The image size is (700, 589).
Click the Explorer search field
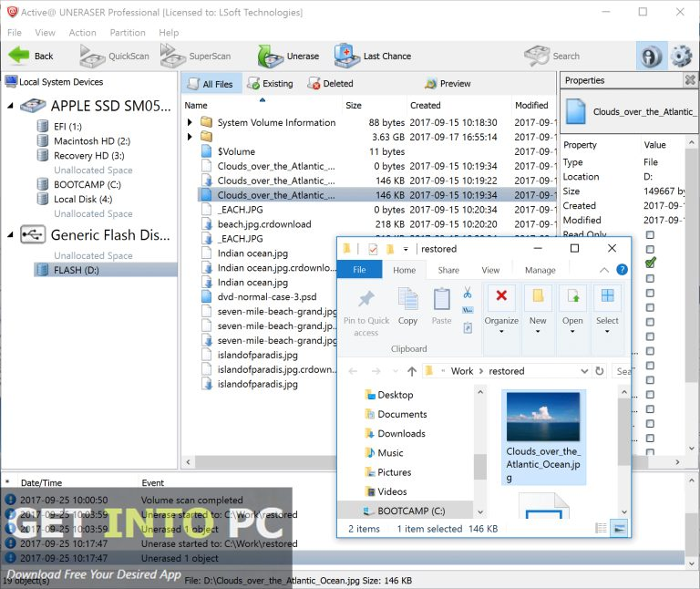(623, 371)
